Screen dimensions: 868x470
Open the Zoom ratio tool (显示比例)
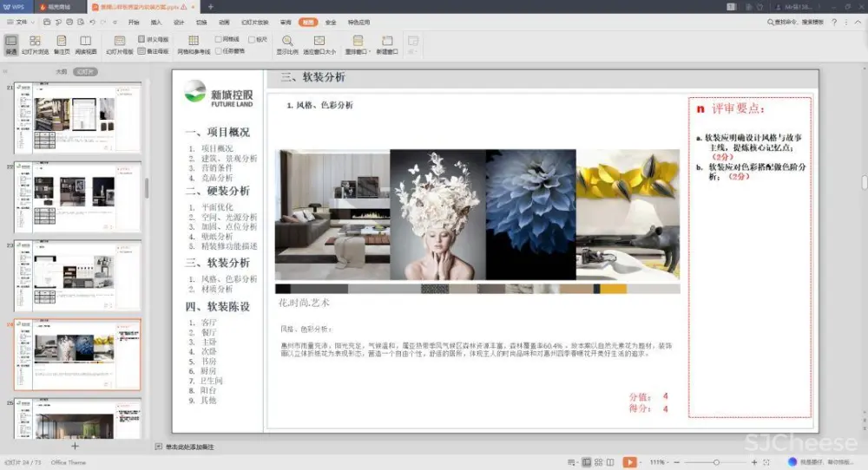(x=287, y=44)
